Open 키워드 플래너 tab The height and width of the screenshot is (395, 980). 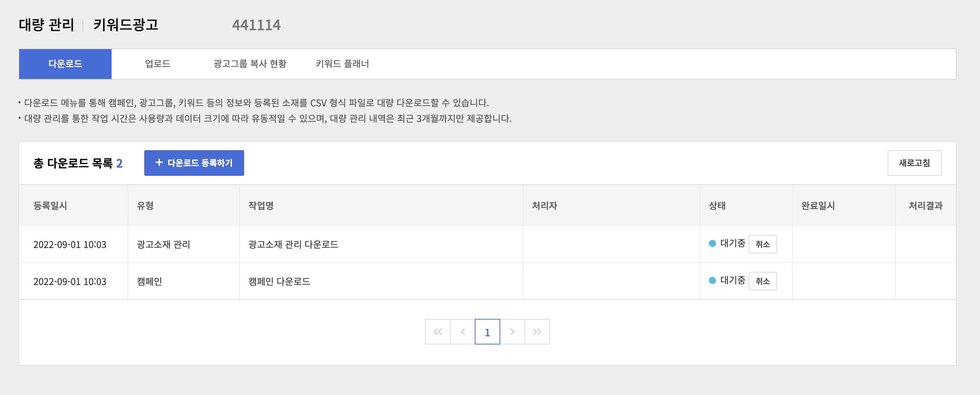click(x=342, y=64)
